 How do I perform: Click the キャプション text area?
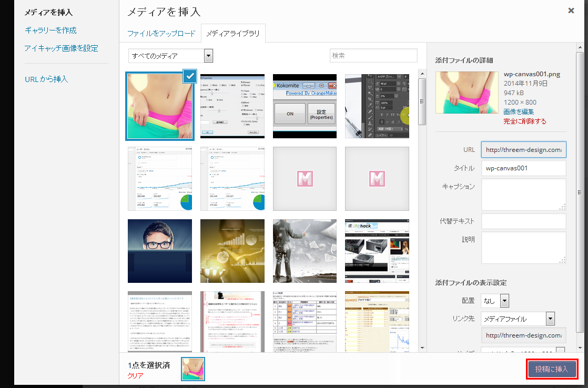pos(523,194)
